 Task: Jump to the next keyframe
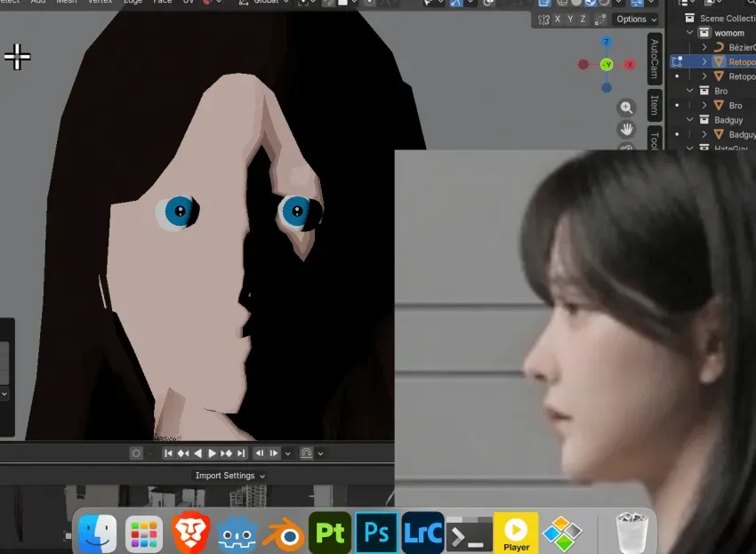226,454
